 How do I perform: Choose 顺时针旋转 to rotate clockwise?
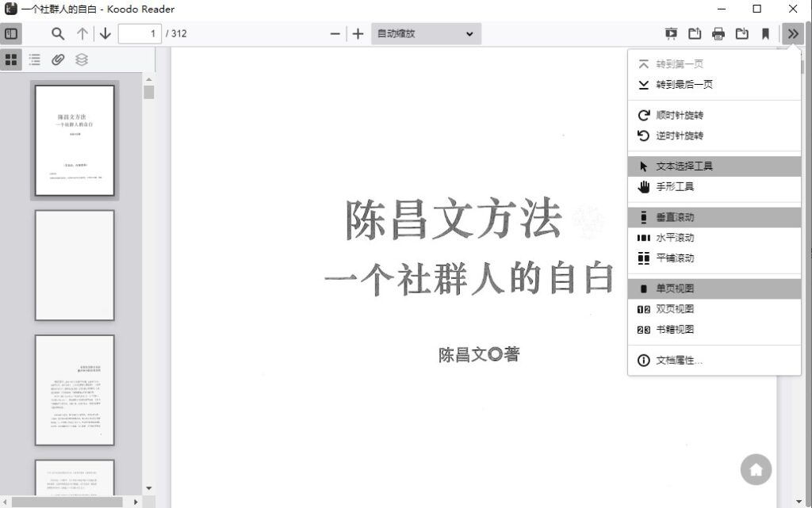click(x=714, y=116)
